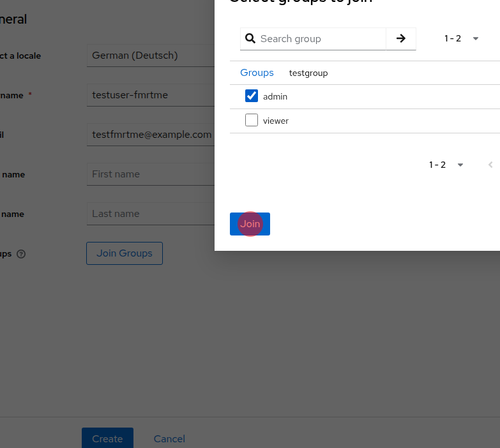Click the magnifier icon in group search
The image size is (500, 448).
250,38
